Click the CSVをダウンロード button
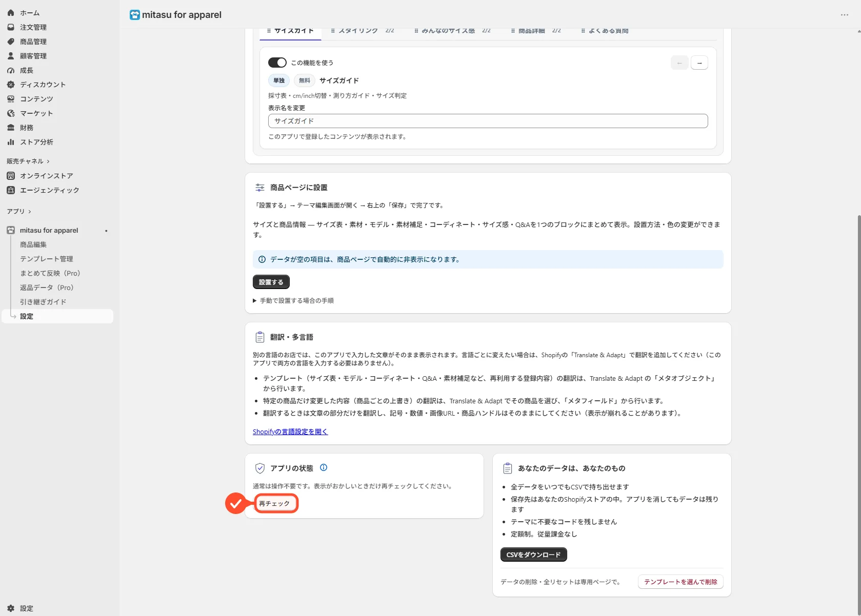 534,555
